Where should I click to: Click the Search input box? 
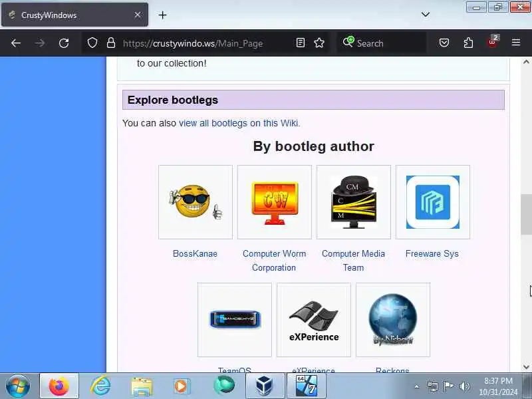click(382, 43)
